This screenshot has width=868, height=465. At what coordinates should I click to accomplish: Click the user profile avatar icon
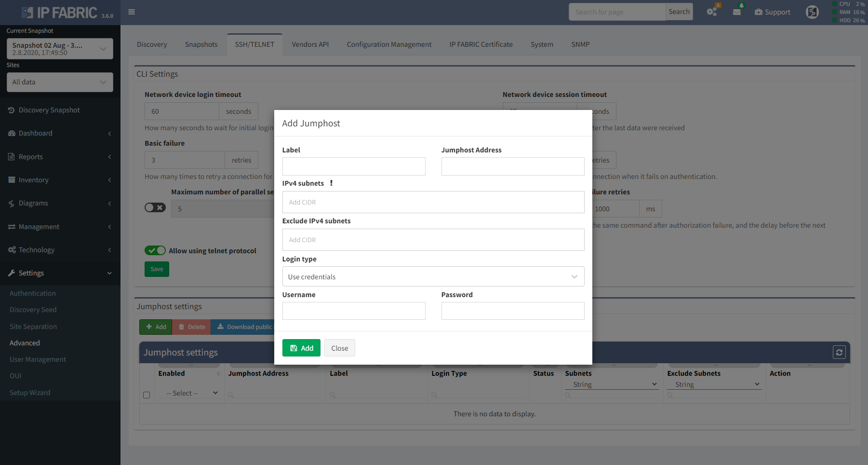812,12
